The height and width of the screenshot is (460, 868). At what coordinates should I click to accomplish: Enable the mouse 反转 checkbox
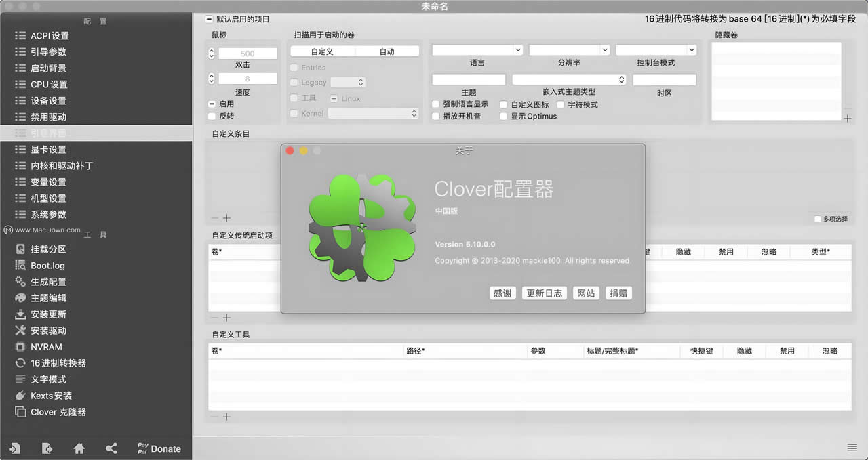pos(212,116)
